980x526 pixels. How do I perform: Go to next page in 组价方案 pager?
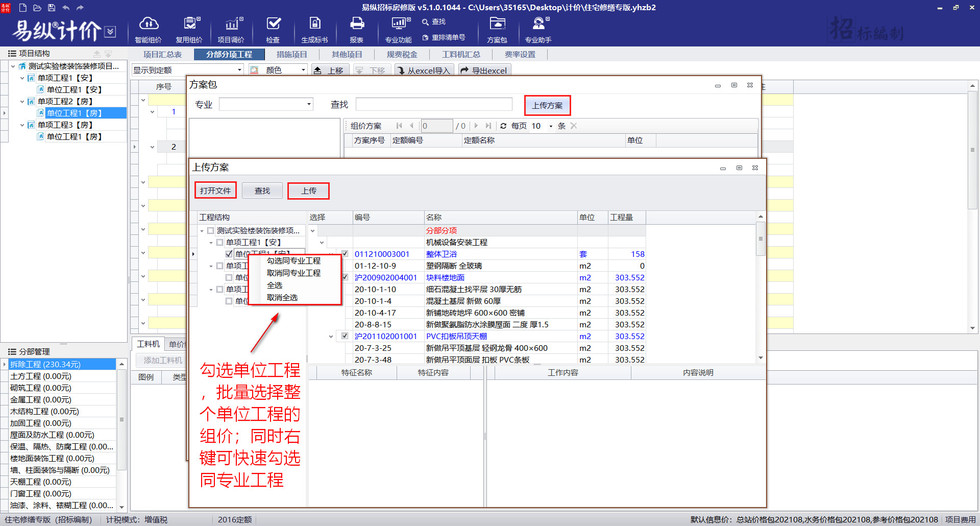click(x=476, y=126)
